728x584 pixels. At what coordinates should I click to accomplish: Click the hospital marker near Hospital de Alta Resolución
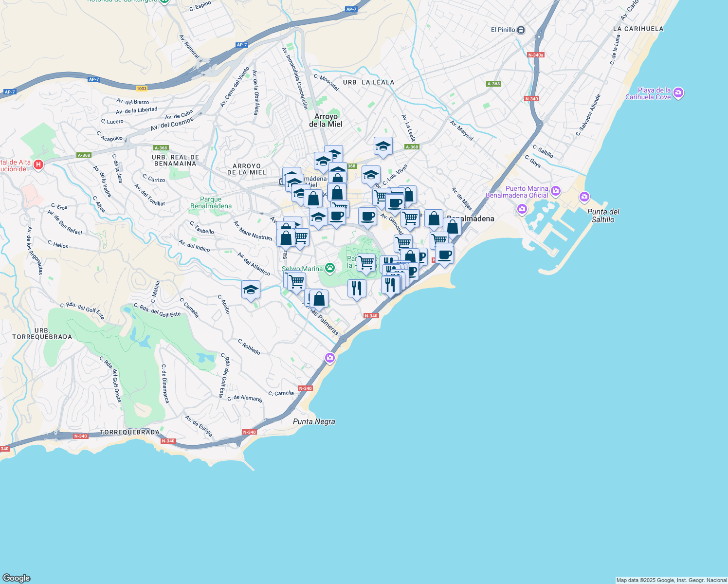(39, 165)
